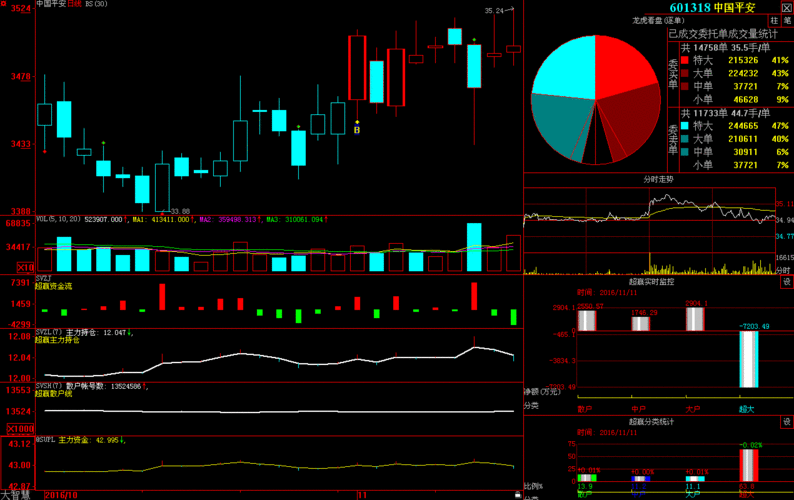The image size is (794, 500).
Task: Click the red 超大 63.8 ratio bar
Action: click(749, 466)
